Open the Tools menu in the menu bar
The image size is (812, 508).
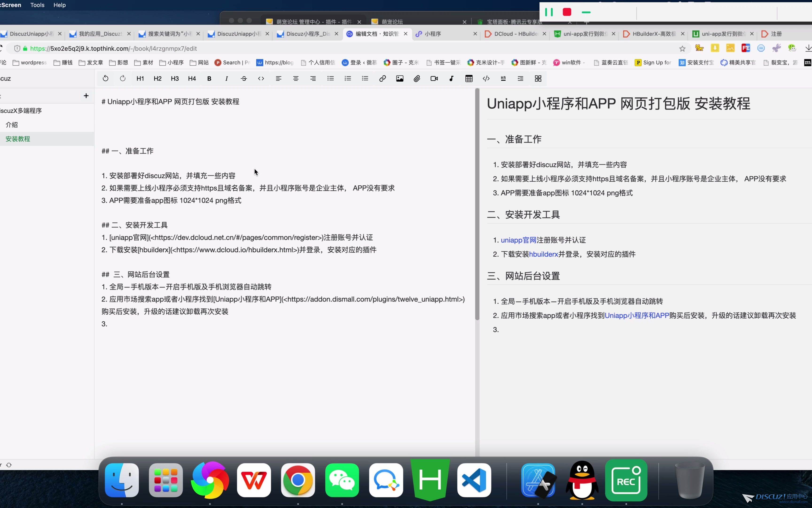pyautogui.click(x=37, y=5)
